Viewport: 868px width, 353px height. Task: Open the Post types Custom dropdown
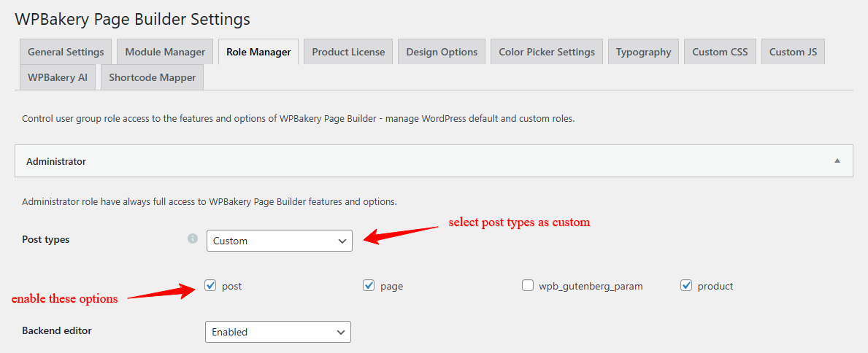point(279,241)
